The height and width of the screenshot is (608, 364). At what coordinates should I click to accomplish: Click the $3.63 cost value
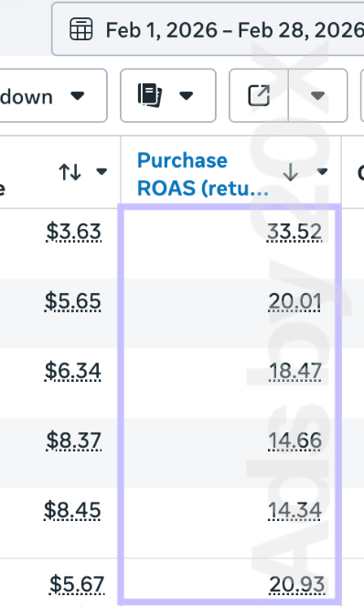(73, 232)
